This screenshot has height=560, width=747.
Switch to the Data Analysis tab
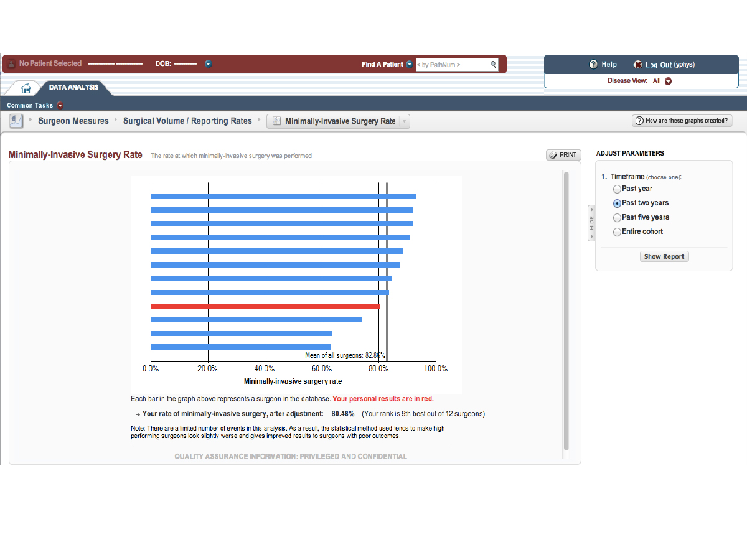[73, 87]
